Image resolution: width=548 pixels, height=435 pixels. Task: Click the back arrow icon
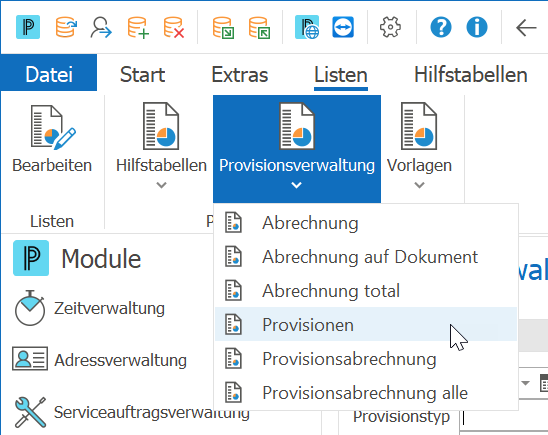526,28
